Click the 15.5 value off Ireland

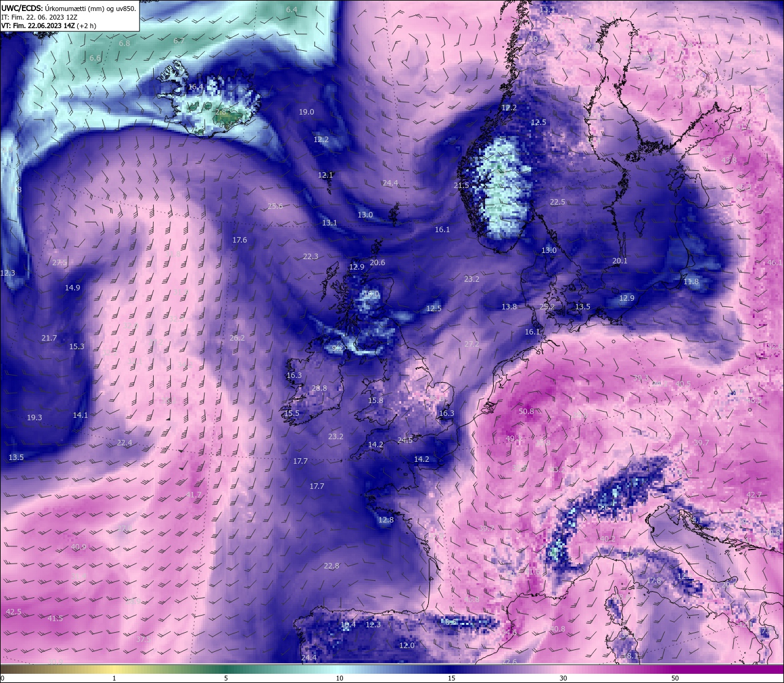292,413
